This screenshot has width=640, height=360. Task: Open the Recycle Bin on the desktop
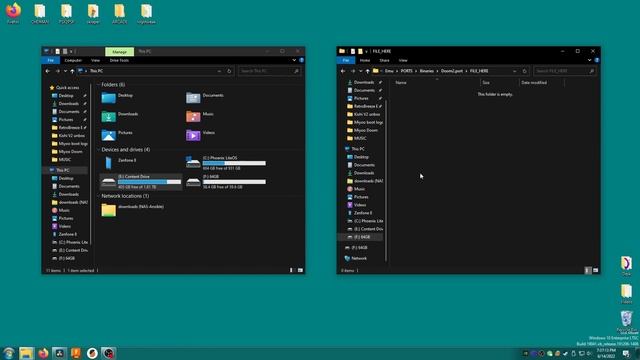[627, 321]
